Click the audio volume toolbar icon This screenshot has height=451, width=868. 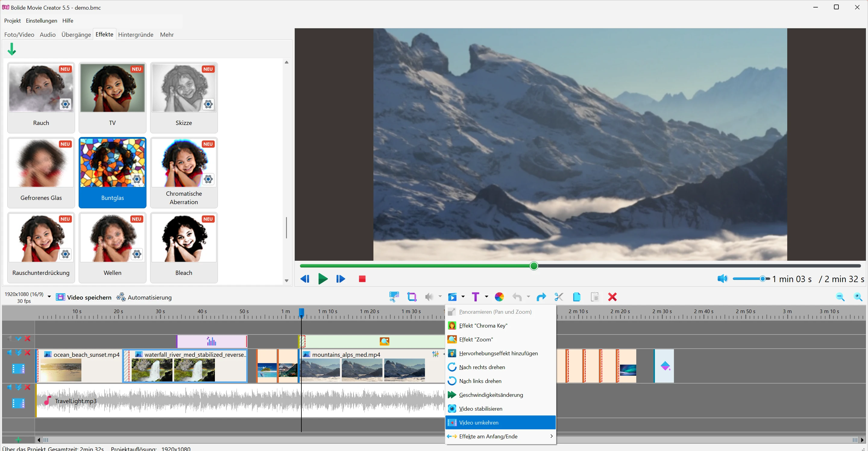coord(429,297)
